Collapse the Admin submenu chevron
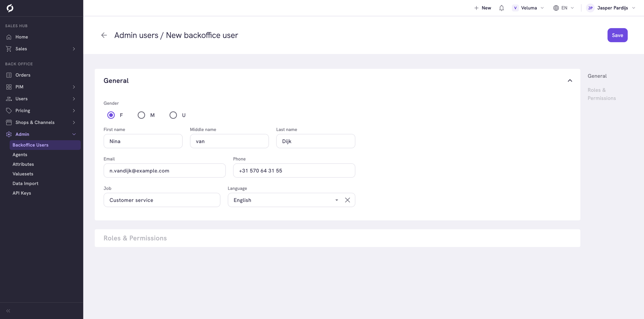The height and width of the screenshot is (319, 644). coord(74,134)
